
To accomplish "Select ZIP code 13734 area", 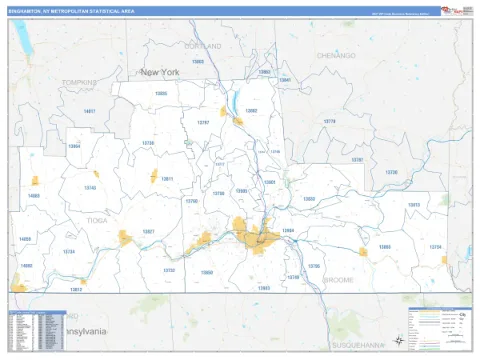I will tap(69, 252).
